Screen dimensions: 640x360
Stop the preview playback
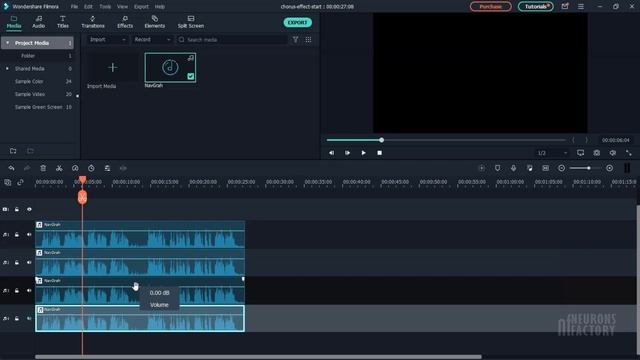point(380,153)
